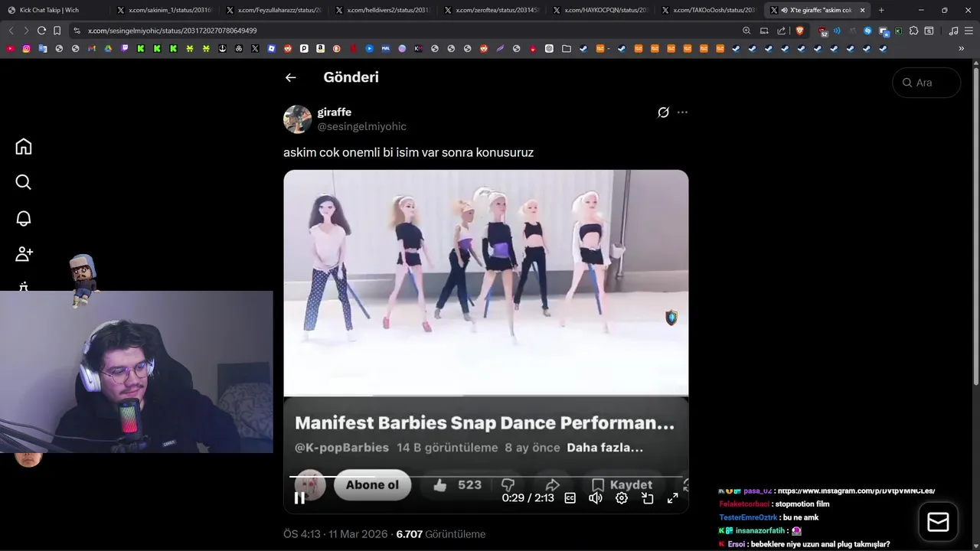Screen dimensions: 980x551
Task: Open the @sesingelmiyohic profile handle
Action: (361, 126)
